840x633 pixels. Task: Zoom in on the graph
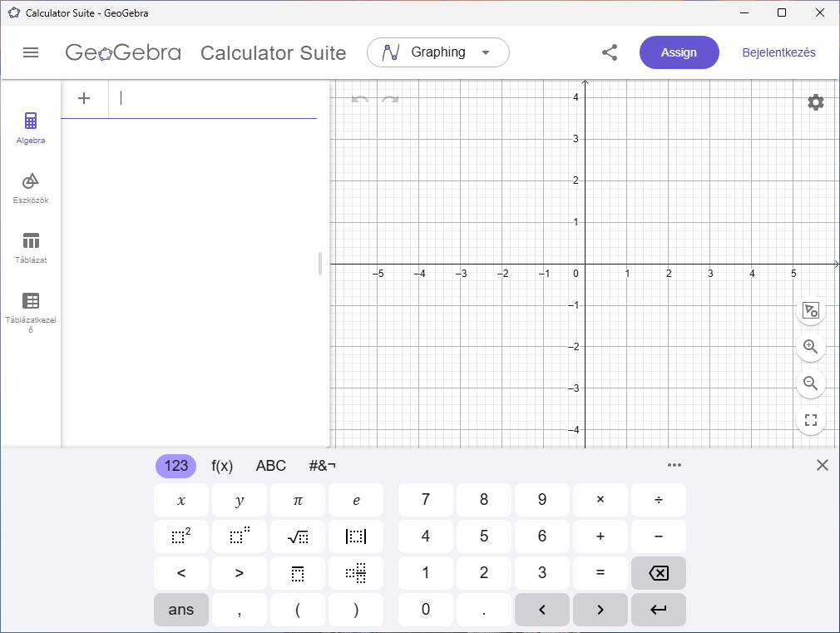[811, 347]
